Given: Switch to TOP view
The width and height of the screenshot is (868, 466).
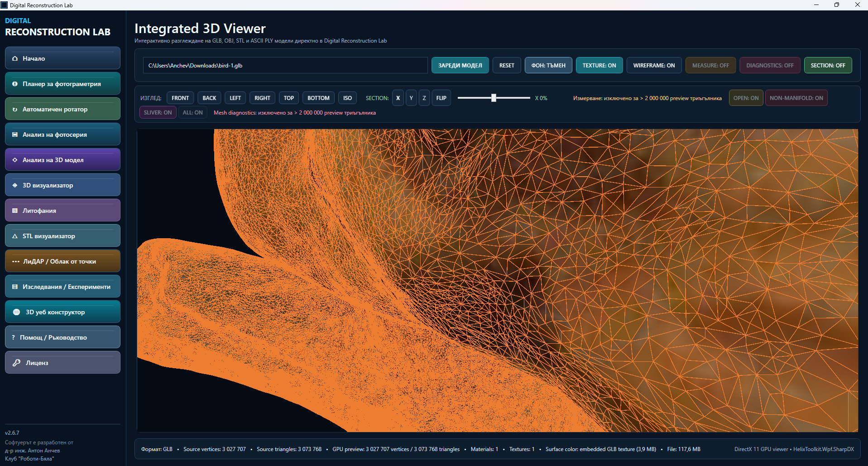Looking at the screenshot, I should [289, 98].
